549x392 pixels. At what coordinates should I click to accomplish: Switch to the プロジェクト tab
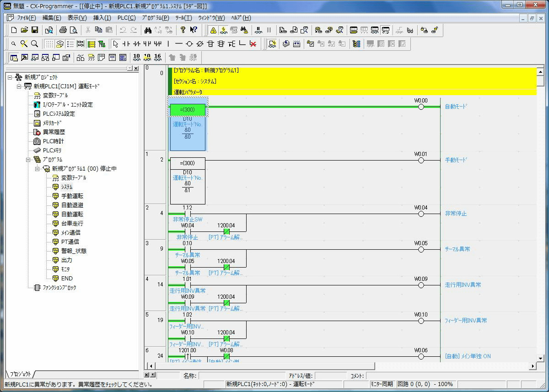20,374
